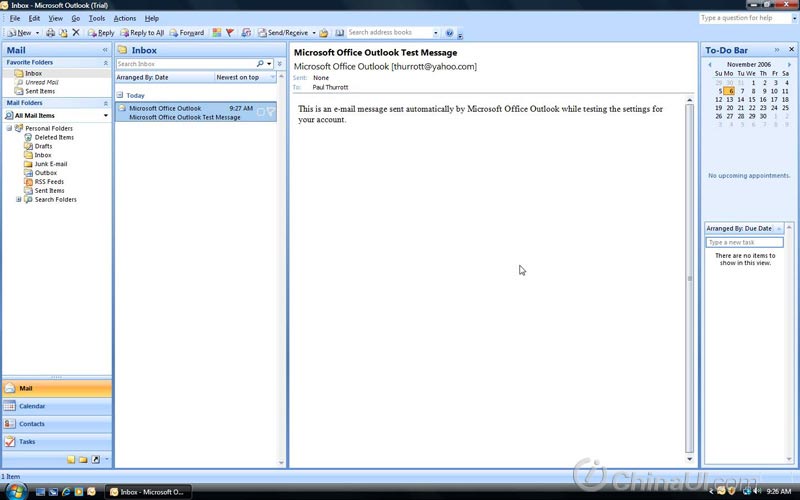Screen dimensions: 800x500
Task: Select Junk E-mail folder in the tree
Action: click(45, 164)
